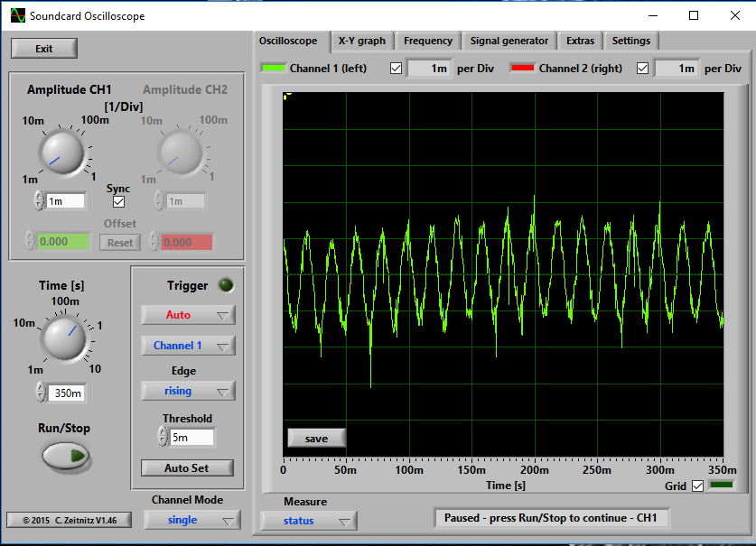This screenshot has width=756, height=546.
Task: Open the Trigger source Channel 1 dropdown
Action: [188, 346]
